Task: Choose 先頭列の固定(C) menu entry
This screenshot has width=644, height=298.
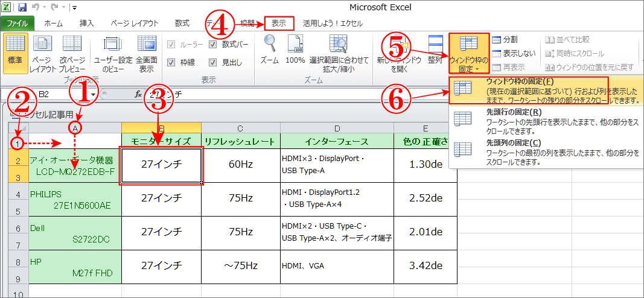Action: [x=546, y=153]
